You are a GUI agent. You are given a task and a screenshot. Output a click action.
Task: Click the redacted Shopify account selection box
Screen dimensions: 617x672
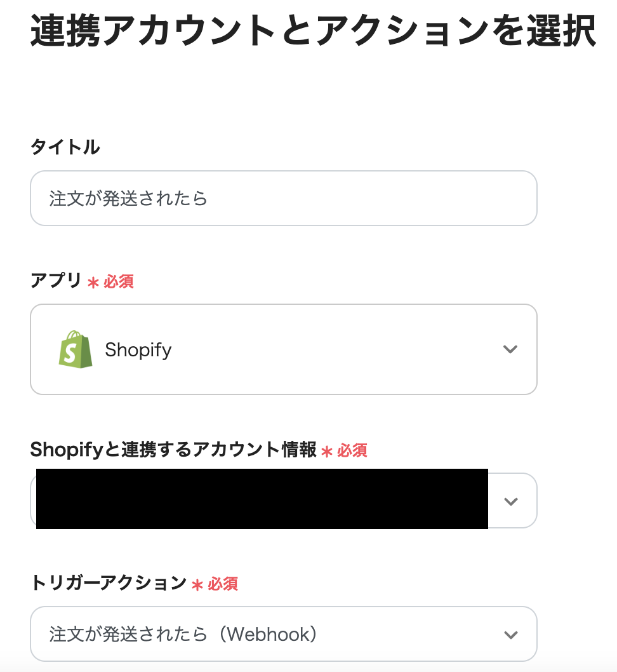(x=262, y=499)
